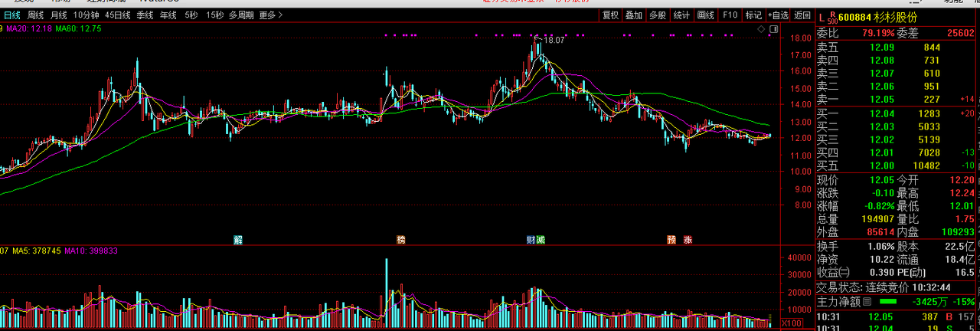Click the 买一 price 12.04 row
This screenshot has height=331, width=980.
click(897, 113)
